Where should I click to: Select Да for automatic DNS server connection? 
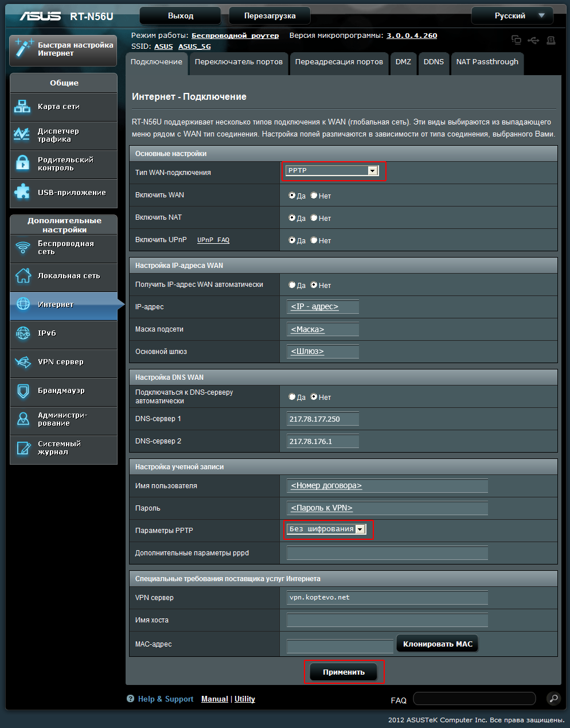(292, 396)
